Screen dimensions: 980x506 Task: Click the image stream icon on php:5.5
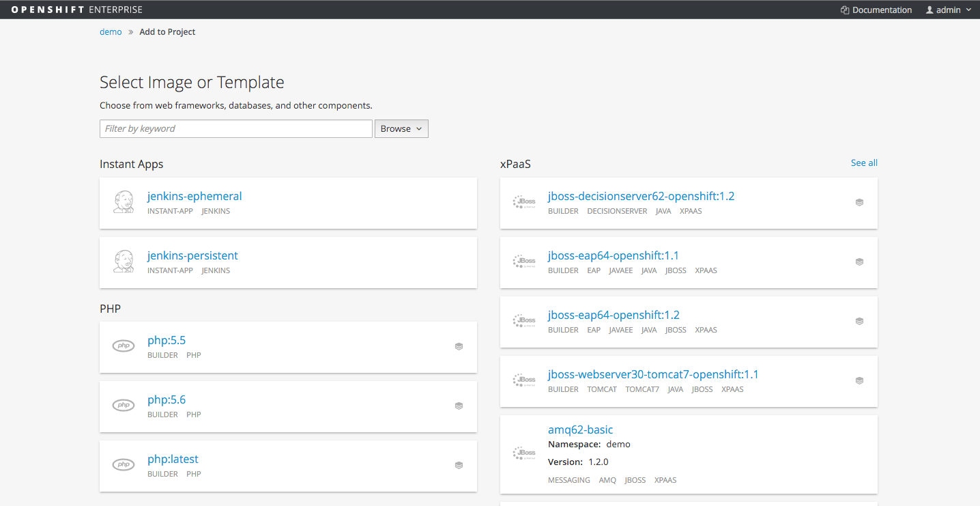(459, 346)
